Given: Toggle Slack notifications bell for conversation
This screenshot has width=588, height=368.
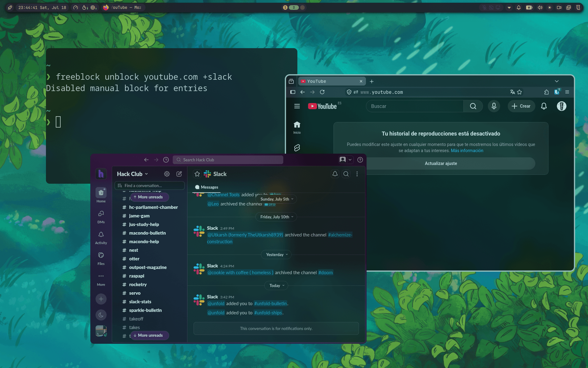Looking at the screenshot, I should pos(335,174).
